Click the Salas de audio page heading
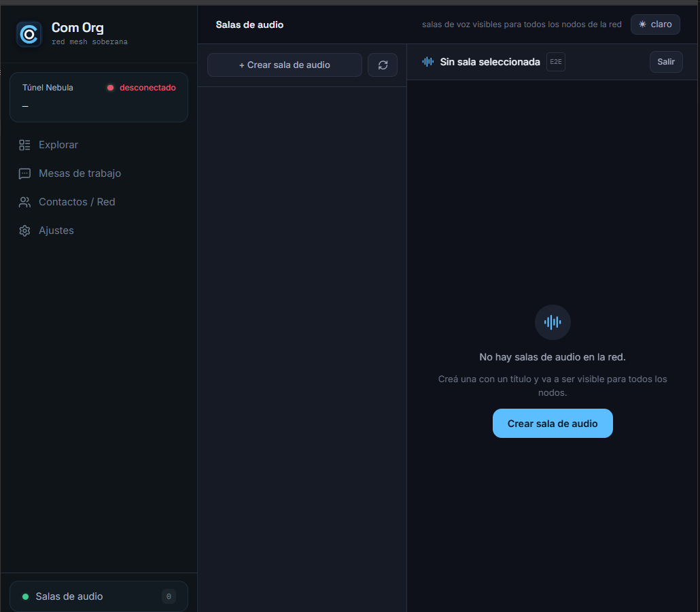The image size is (700, 612). [249, 25]
